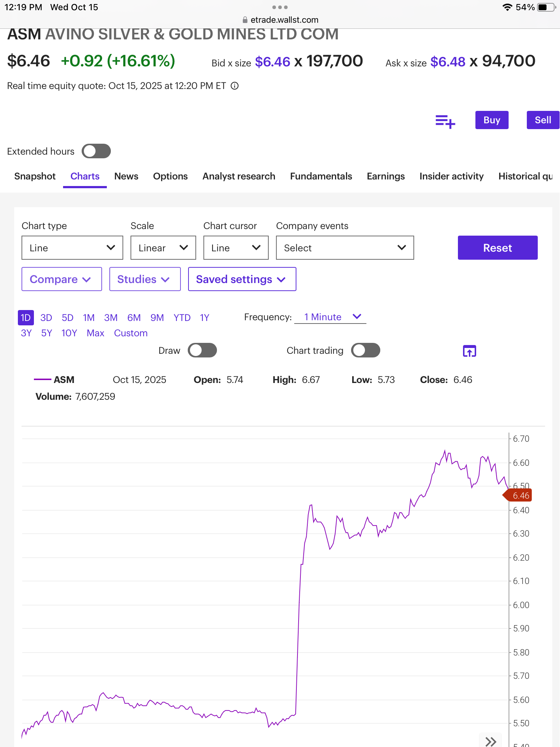Go to the Options tab

click(170, 176)
